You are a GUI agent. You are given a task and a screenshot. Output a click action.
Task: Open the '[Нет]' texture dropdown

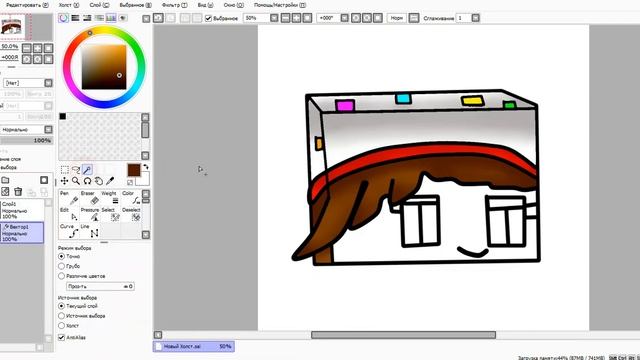48,83
